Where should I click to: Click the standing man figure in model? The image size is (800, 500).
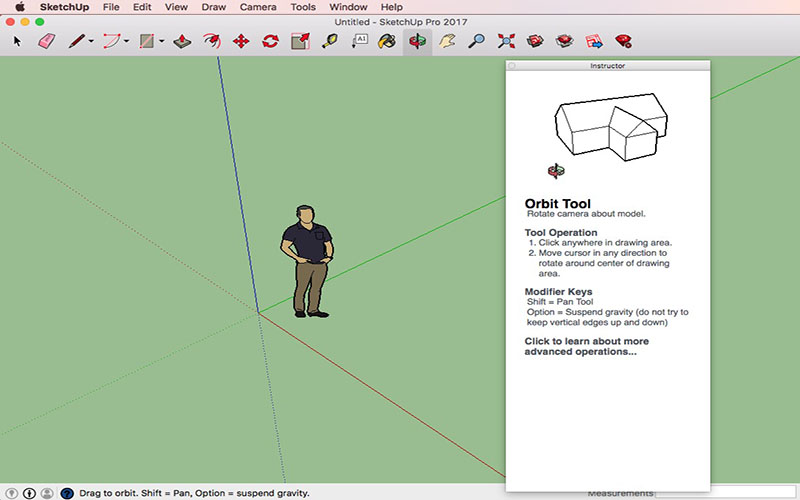tap(307, 261)
